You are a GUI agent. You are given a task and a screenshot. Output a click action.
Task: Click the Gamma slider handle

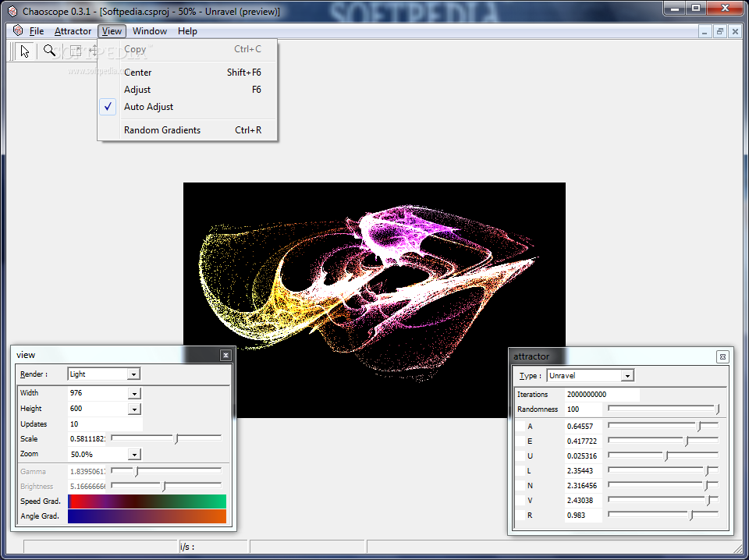pyautogui.click(x=136, y=472)
